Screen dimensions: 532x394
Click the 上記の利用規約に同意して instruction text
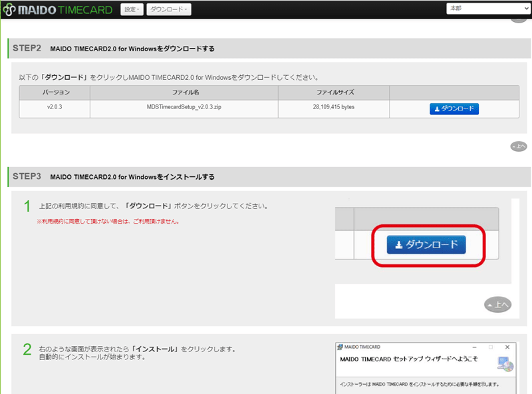click(x=154, y=206)
